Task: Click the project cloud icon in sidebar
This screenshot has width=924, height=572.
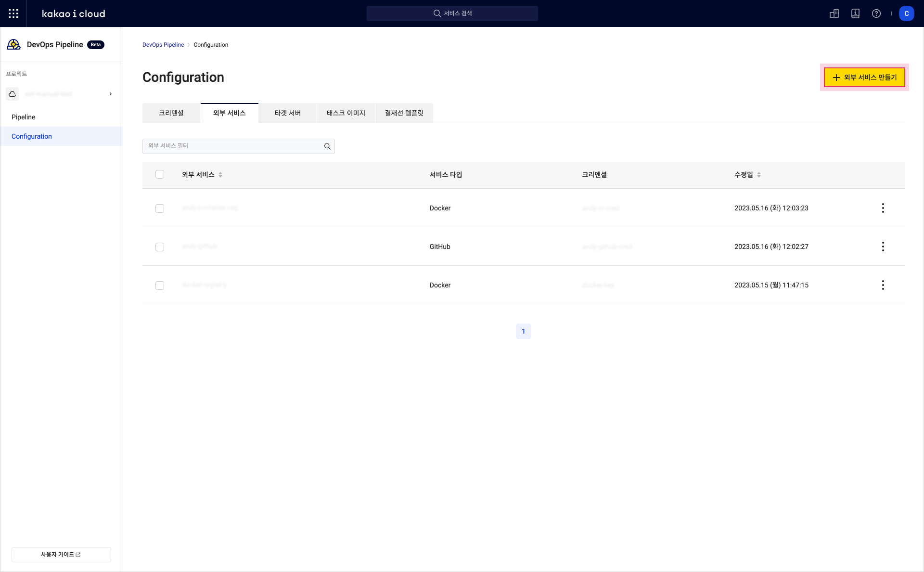Action: [x=13, y=94]
